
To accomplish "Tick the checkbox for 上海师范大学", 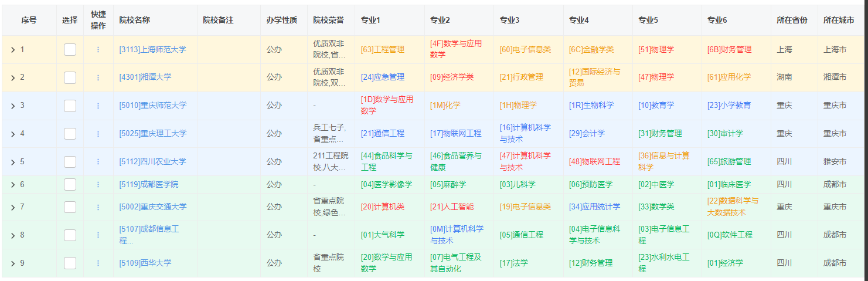I will pyautogui.click(x=70, y=50).
